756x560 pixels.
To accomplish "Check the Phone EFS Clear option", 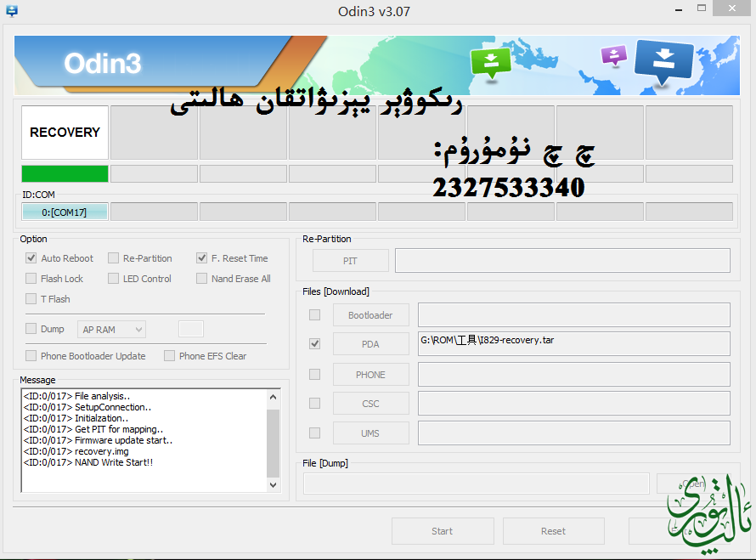I will [x=169, y=355].
